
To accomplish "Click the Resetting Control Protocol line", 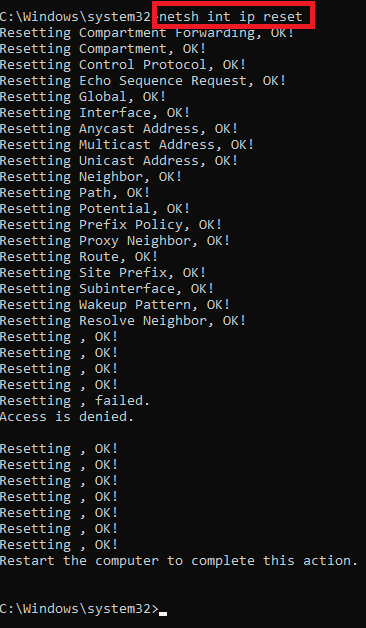I will click(123, 65).
